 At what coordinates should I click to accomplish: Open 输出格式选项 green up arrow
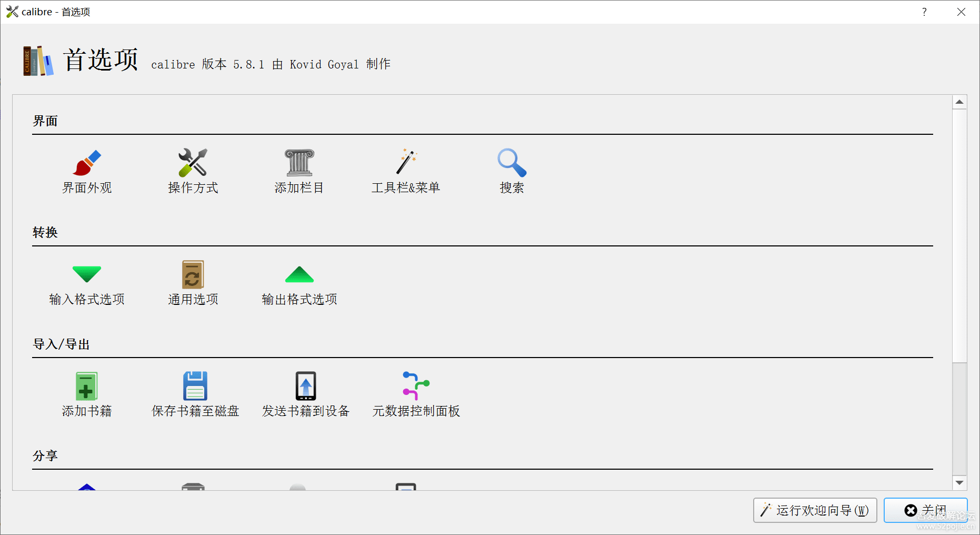tap(299, 275)
